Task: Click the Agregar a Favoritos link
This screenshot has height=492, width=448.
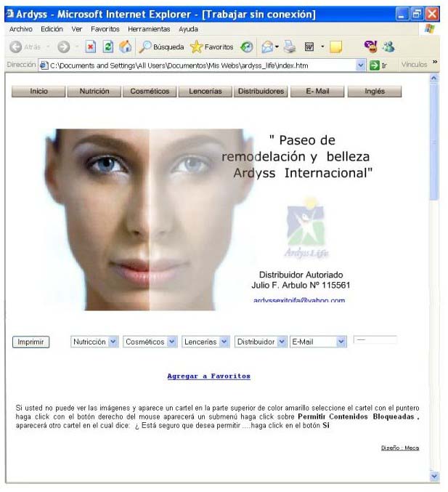Action: (x=209, y=376)
